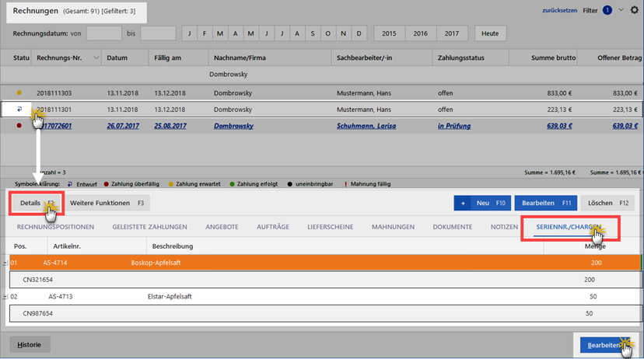Screen dimensions: 644x359
Task: Filter by year 2015
Action: [x=389, y=33]
